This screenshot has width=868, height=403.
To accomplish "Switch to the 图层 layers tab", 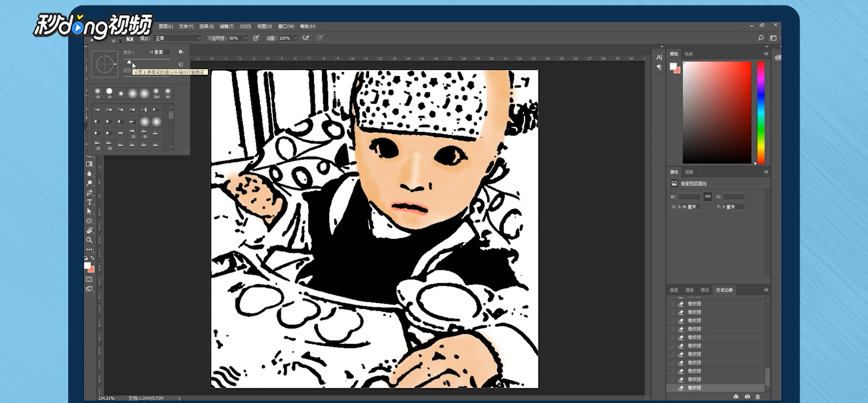I will point(674,290).
